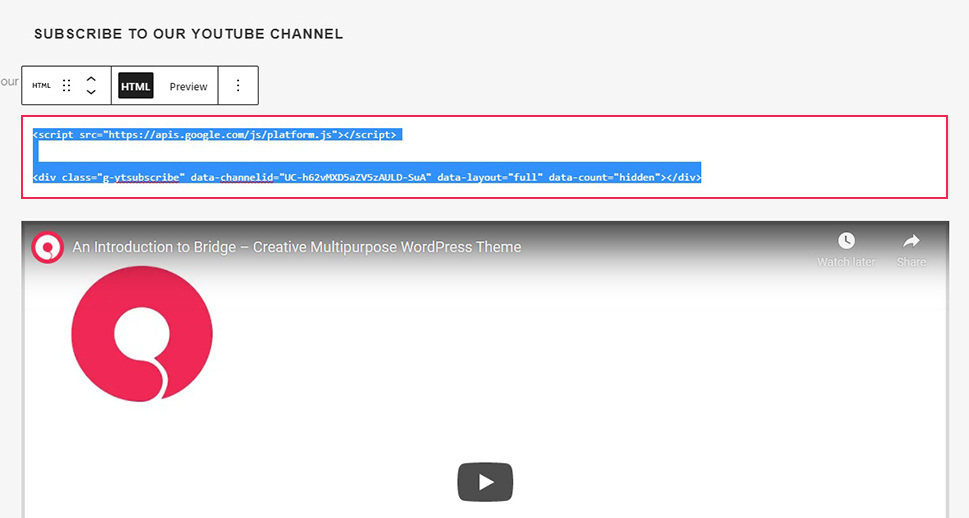The height and width of the screenshot is (518, 969).
Task: Grab the block drag handle dots
Action: coord(67,86)
